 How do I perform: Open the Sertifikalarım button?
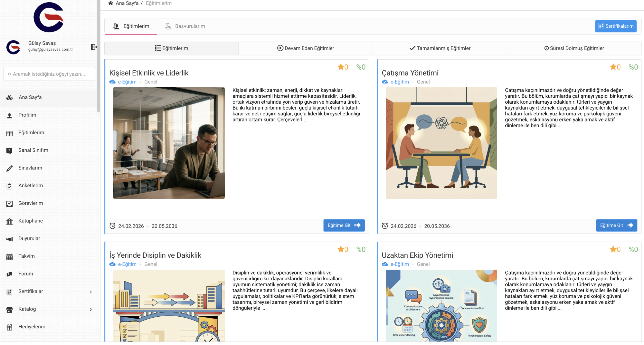616,26
